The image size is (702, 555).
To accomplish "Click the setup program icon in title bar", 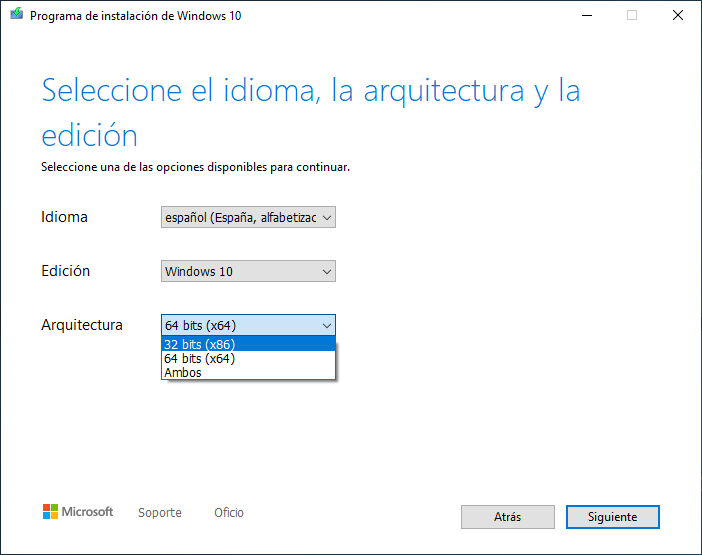I will tap(14, 15).
